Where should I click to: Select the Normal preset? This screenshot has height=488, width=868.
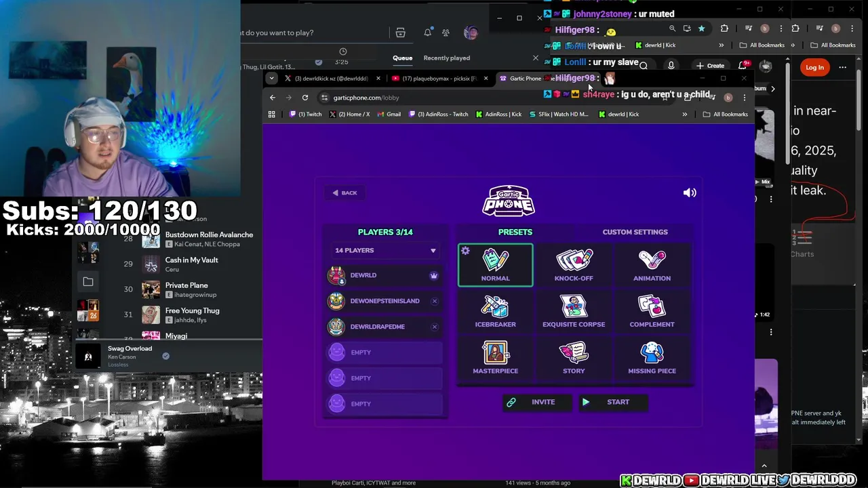pyautogui.click(x=496, y=265)
